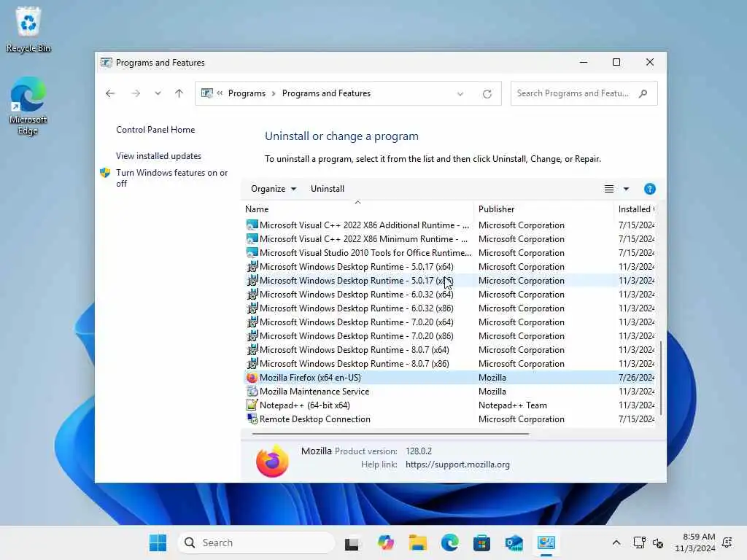Click the Uninstall toolbar button
The height and width of the screenshot is (560, 747).
click(328, 189)
